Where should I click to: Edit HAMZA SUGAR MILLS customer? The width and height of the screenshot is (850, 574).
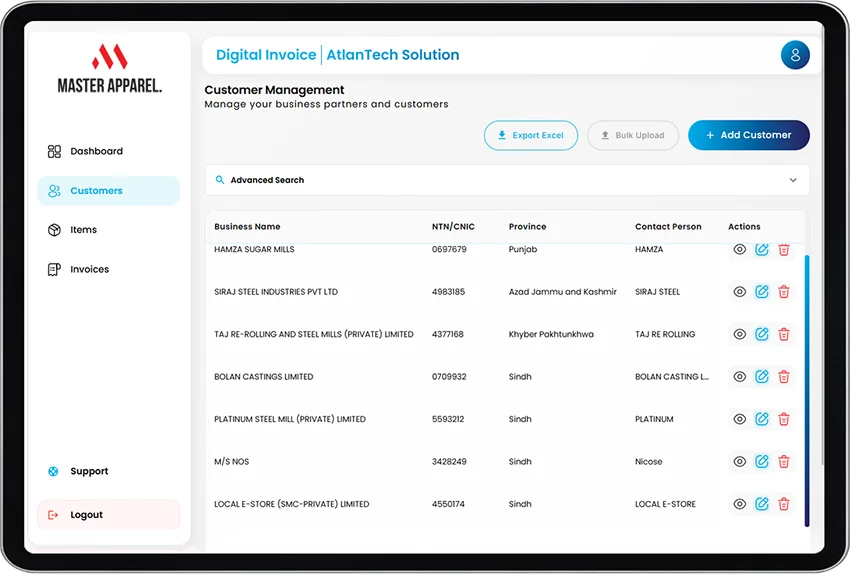[x=762, y=249]
